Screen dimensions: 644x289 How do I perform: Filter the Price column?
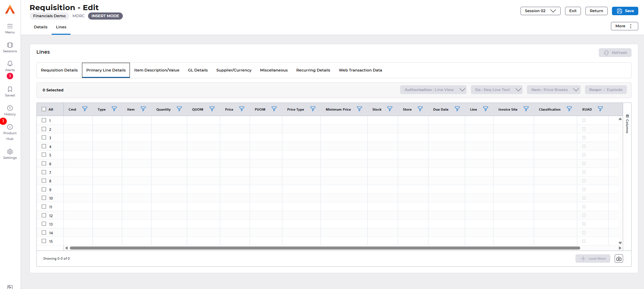click(x=242, y=109)
